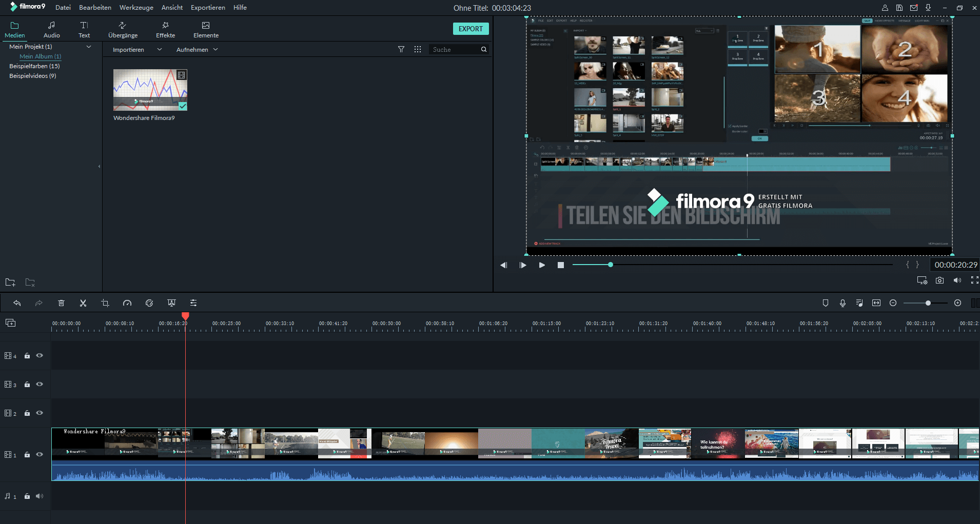Click the download icon in title bar

pyautogui.click(x=928, y=8)
